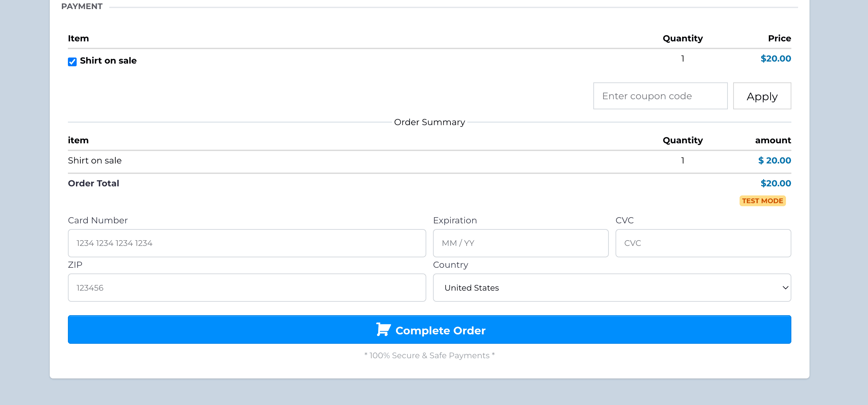Image resolution: width=868 pixels, height=405 pixels.
Task: Click the amount column header
Action: coord(773,140)
